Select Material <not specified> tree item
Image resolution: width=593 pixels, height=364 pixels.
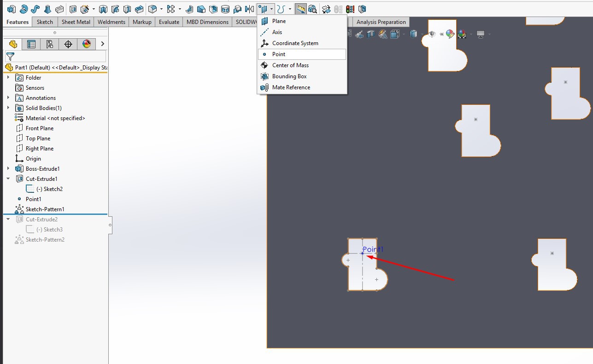[x=55, y=118]
